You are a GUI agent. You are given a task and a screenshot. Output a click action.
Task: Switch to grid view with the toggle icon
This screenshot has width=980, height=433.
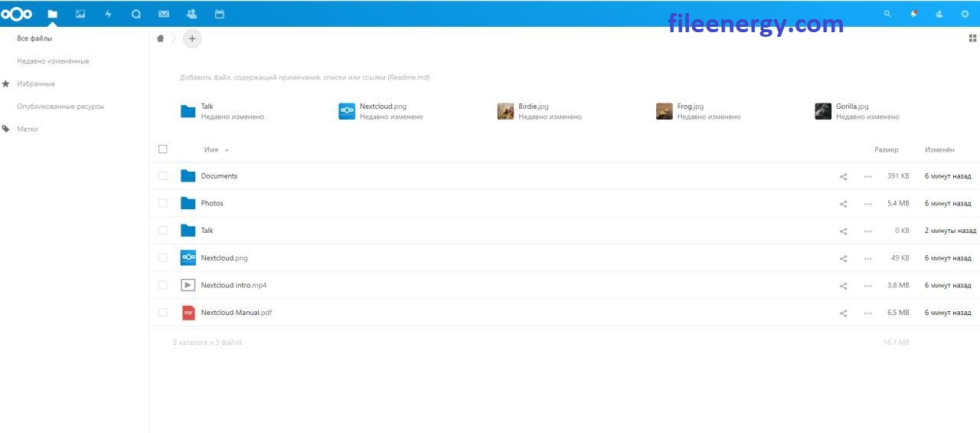point(972,38)
